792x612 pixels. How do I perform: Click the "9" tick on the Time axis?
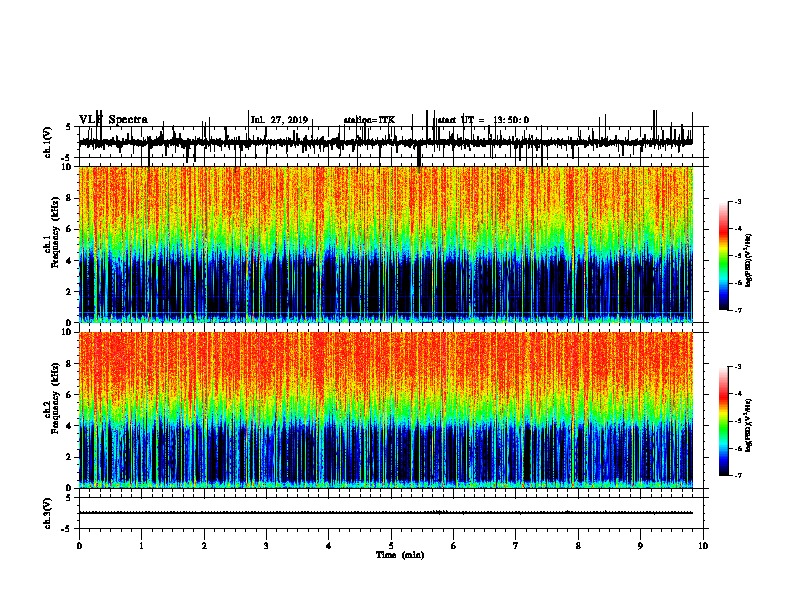[640, 546]
